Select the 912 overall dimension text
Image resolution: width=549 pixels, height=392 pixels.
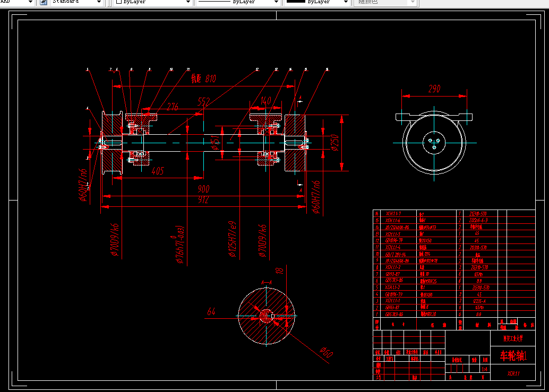(x=203, y=200)
